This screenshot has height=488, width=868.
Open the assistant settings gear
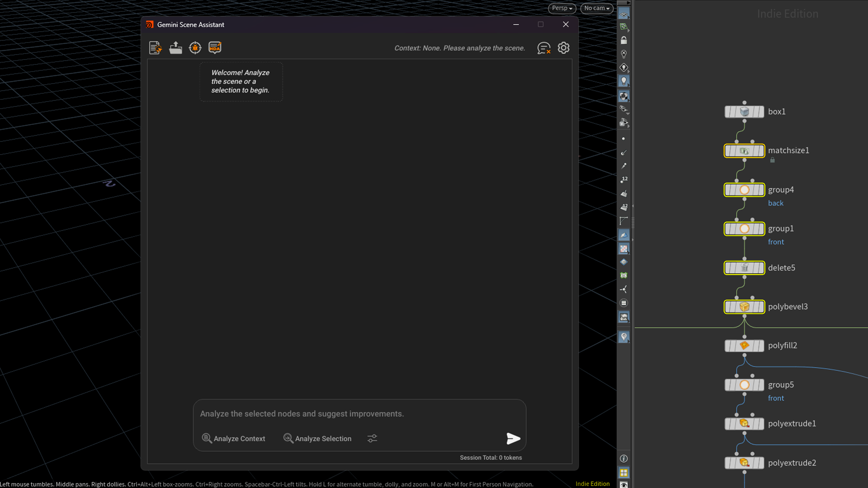[563, 48]
